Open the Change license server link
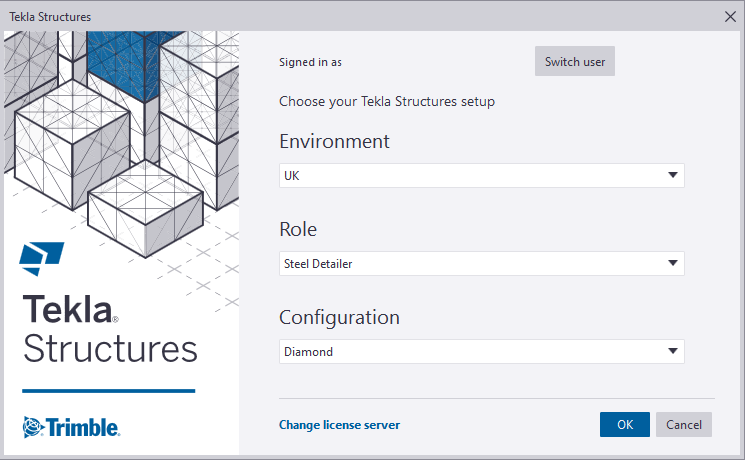The image size is (745, 460). (x=339, y=425)
